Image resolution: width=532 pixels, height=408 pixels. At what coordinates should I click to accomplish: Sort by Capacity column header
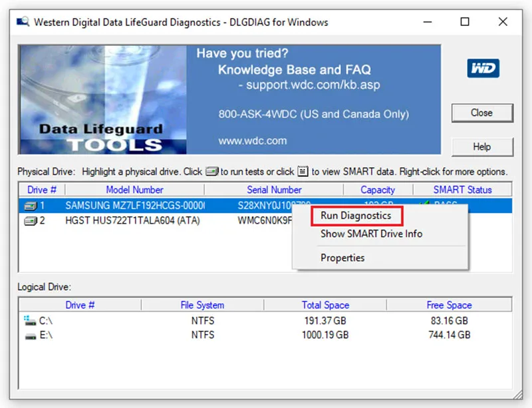click(378, 190)
